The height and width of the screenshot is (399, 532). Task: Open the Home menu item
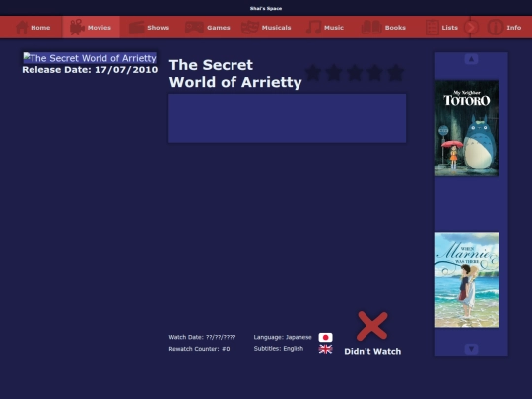tap(40, 28)
